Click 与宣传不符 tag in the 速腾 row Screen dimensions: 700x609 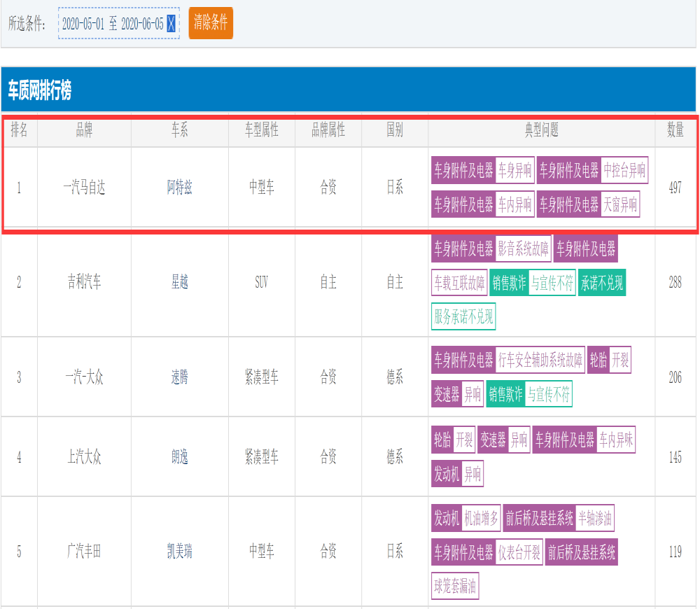coord(549,394)
